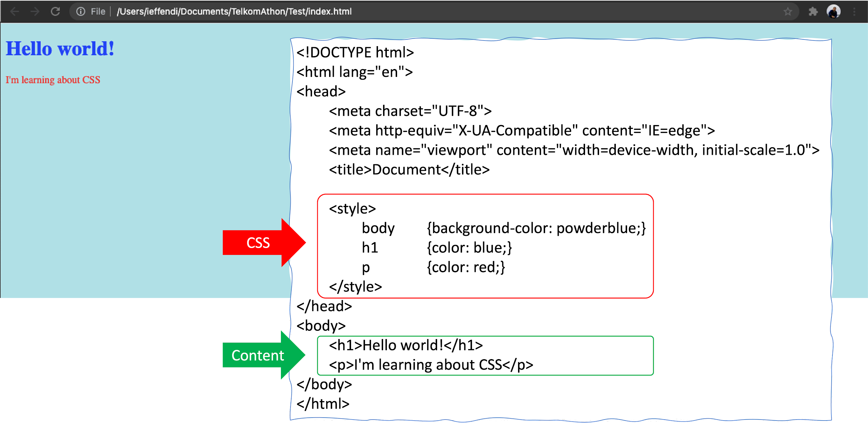Open the profile avatar menu
This screenshot has width=868, height=423.
coord(833,12)
